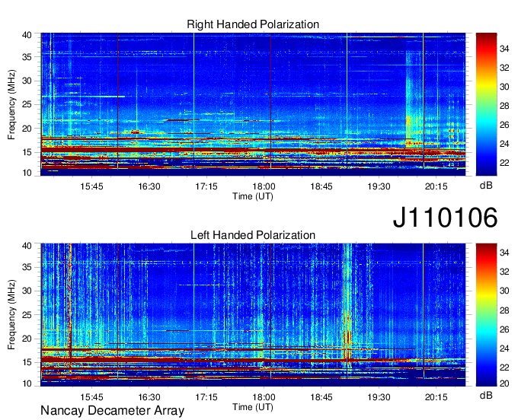
Task: Click the 16:30 time tick on the upper plot
Action: 149,186
